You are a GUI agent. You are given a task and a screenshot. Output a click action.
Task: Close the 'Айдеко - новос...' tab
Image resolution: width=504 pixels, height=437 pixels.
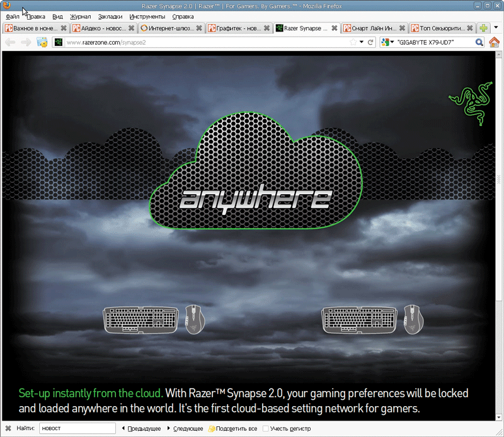pos(131,28)
